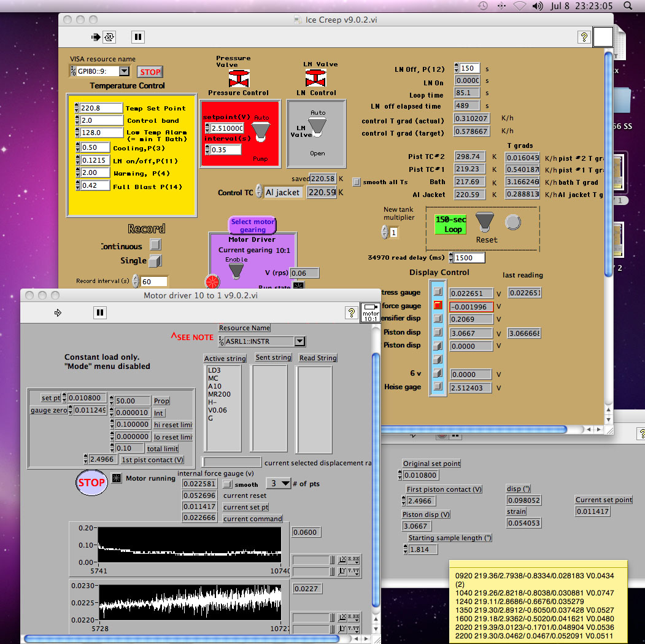This screenshot has height=644, width=645.
Task: Pause execution in Ice Creep window
Action: pos(138,37)
